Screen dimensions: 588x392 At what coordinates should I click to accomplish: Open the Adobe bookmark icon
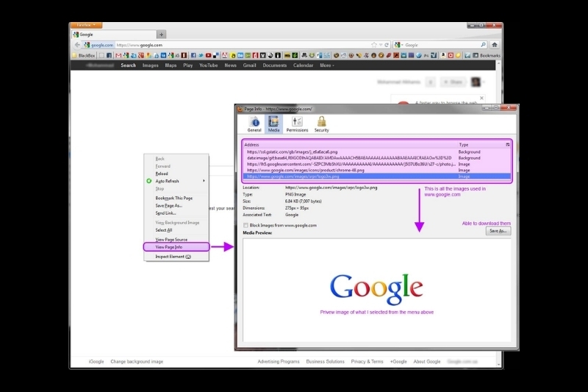click(225, 55)
